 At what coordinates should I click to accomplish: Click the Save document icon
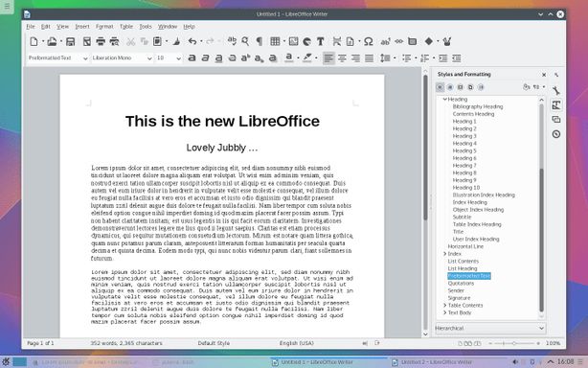click(70, 41)
